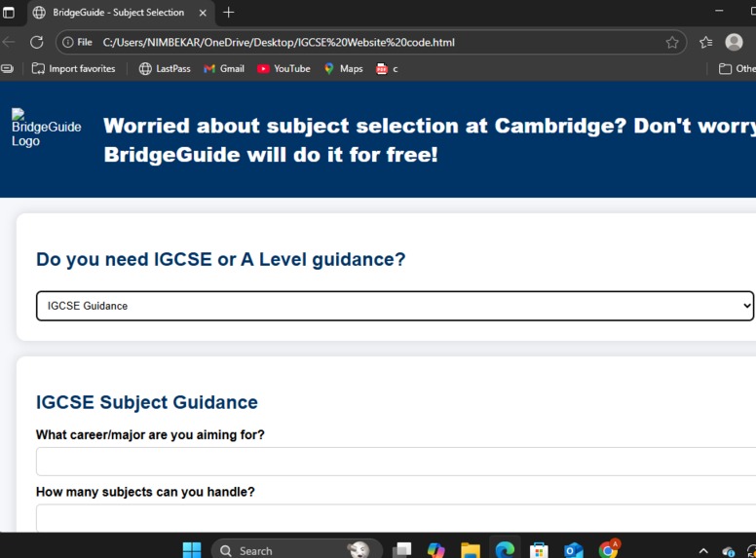Click the back arrow in the browser
Viewport: 756px width, 558px height.
pyautogui.click(x=8, y=43)
